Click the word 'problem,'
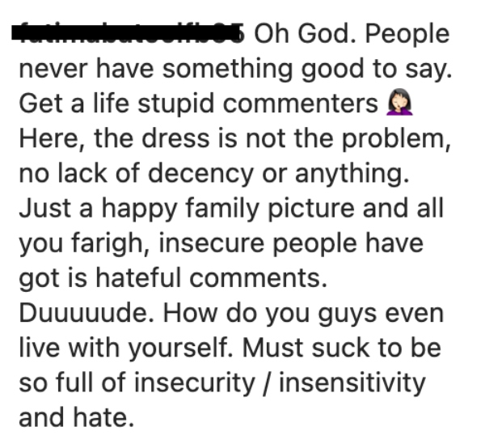The width and height of the screenshot is (485, 448). click(x=396, y=139)
